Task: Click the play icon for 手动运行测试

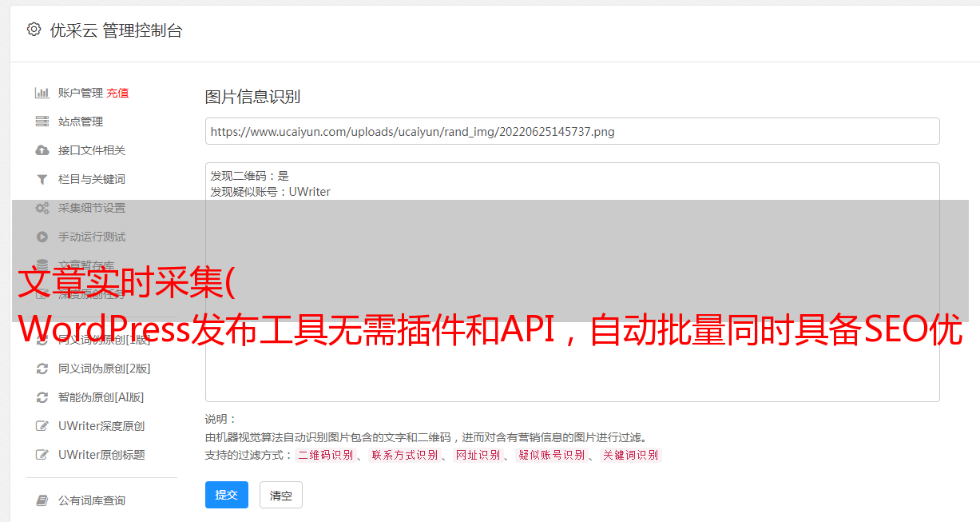Action: (42, 237)
